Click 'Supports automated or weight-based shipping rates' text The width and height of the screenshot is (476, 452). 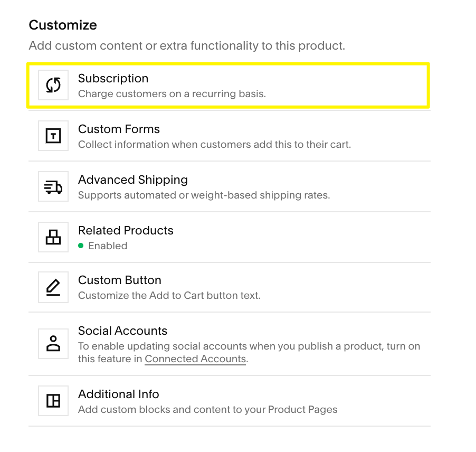tap(204, 195)
